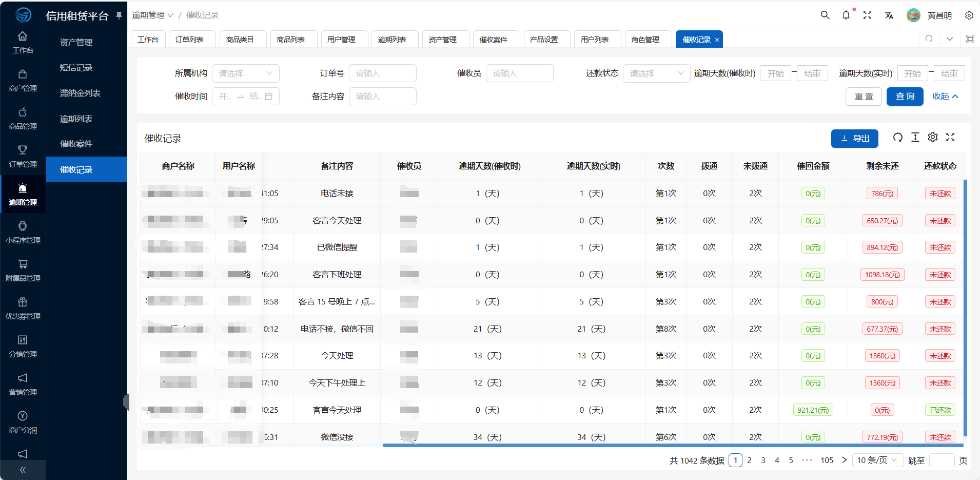Open the 10 条/页 page size selector

877,460
